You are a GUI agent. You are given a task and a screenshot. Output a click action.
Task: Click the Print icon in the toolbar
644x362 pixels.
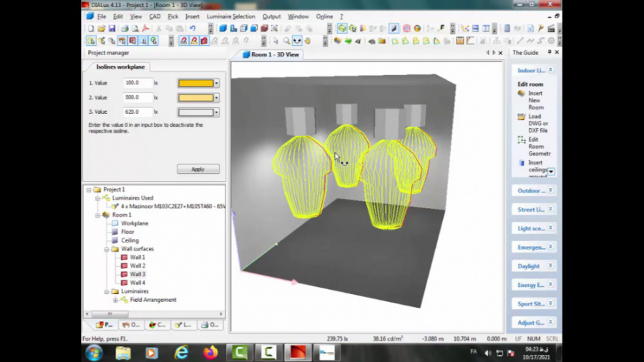coord(125,29)
